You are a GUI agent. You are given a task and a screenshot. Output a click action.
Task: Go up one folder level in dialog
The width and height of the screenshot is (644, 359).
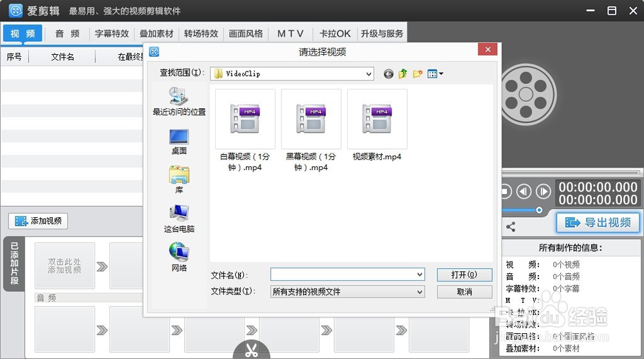403,74
